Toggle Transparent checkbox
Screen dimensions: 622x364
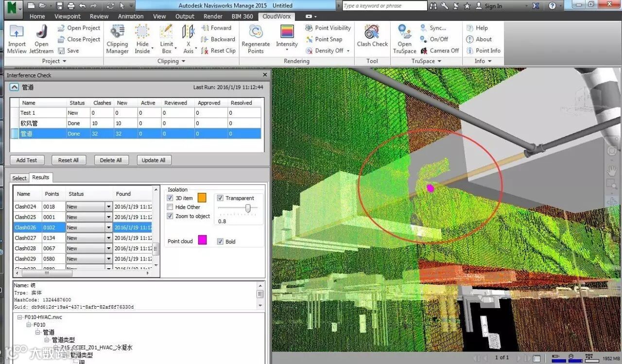220,198
